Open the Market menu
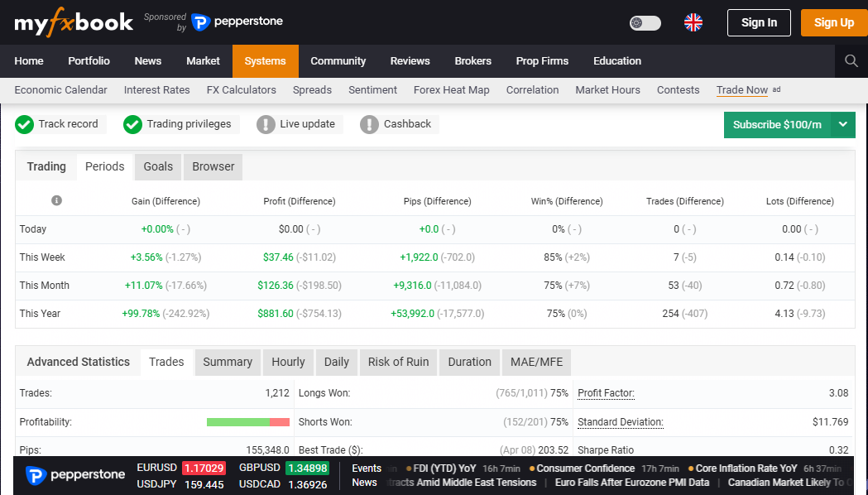The image size is (868, 495). 203,61
